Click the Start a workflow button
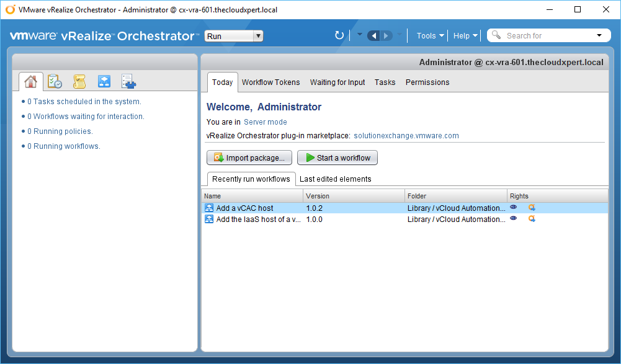621x364 pixels. coord(337,158)
